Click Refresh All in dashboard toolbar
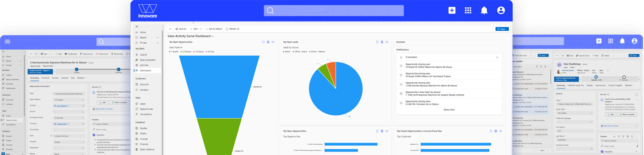The width and height of the screenshot is (644, 155). (x=233, y=29)
